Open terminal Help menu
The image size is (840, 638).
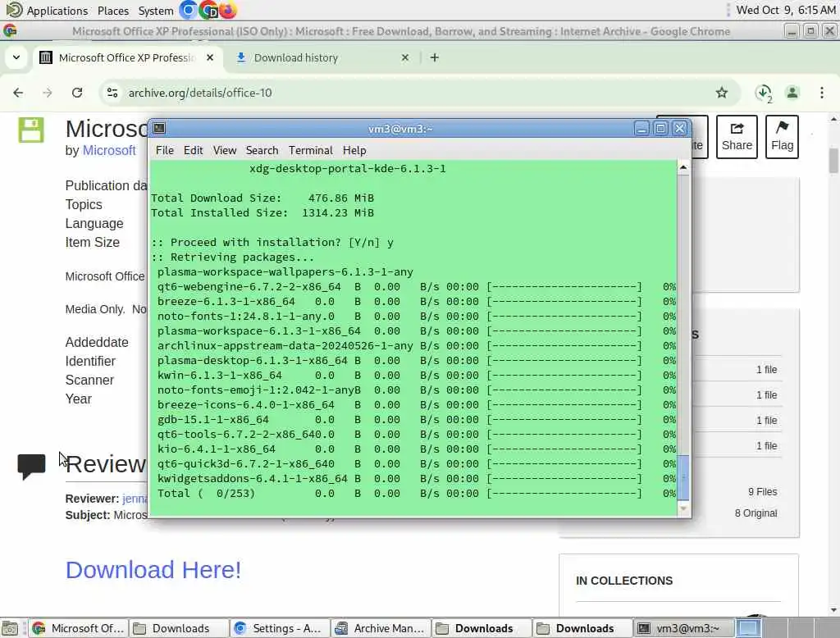coord(354,151)
